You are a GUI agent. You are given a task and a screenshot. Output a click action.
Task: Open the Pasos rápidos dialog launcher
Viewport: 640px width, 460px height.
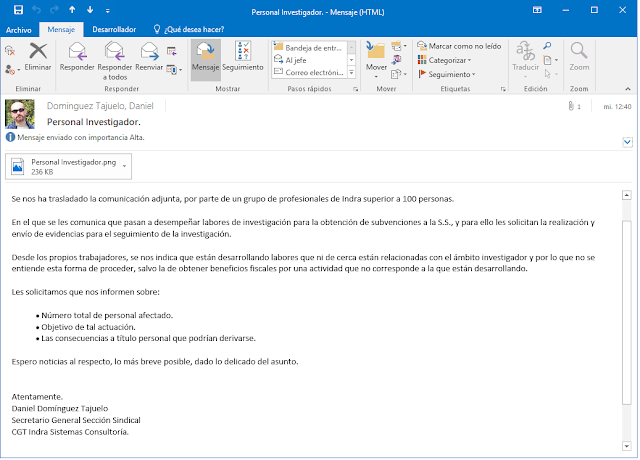[x=356, y=89]
